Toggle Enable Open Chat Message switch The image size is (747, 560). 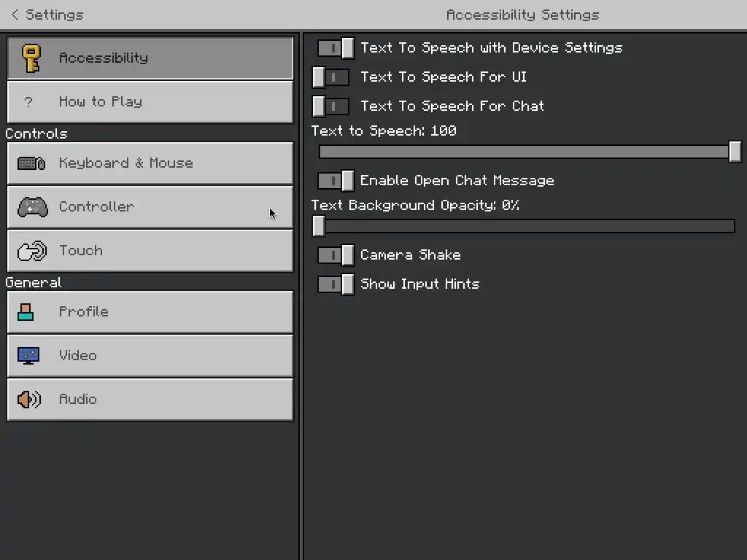click(x=336, y=181)
